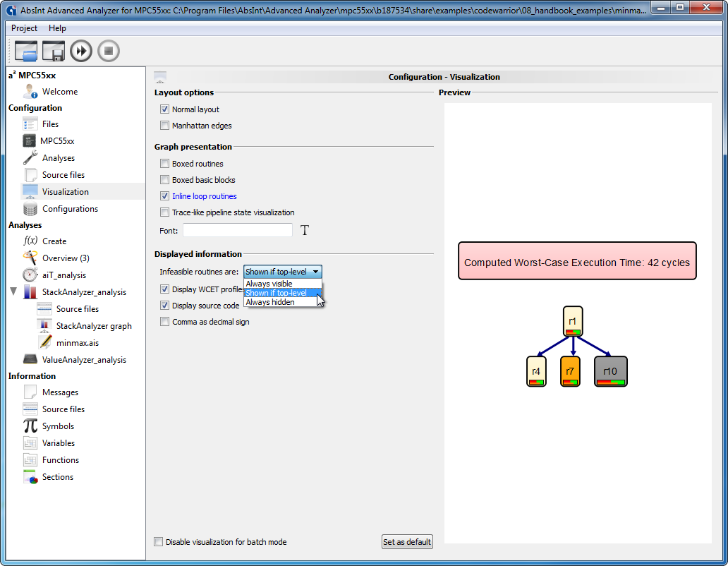Collapse the StackAnalyzer_analysis tree node
The width and height of the screenshot is (728, 566).
click(x=13, y=291)
